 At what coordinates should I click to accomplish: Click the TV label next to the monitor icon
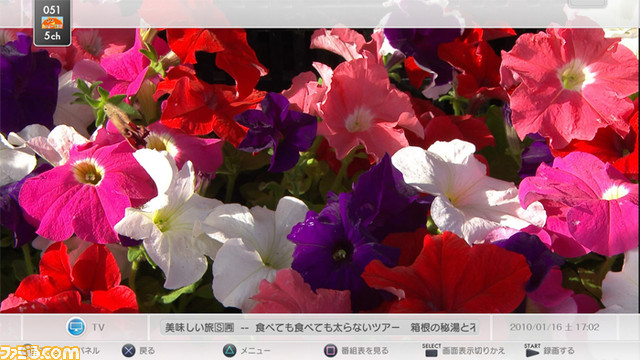(98, 327)
